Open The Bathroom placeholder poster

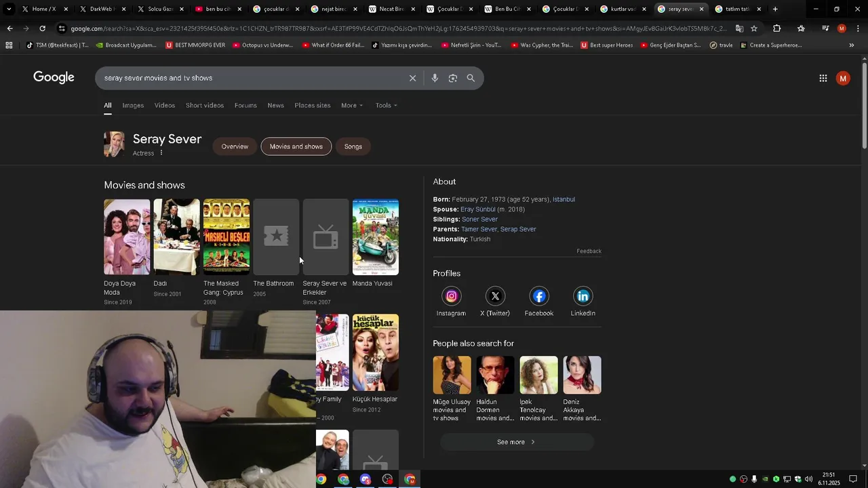tap(276, 237)
